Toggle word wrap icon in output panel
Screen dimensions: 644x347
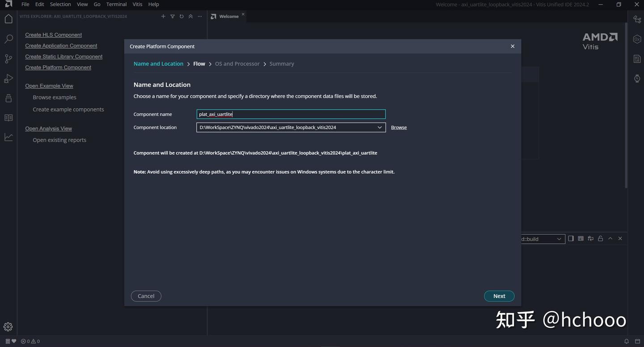590,238
